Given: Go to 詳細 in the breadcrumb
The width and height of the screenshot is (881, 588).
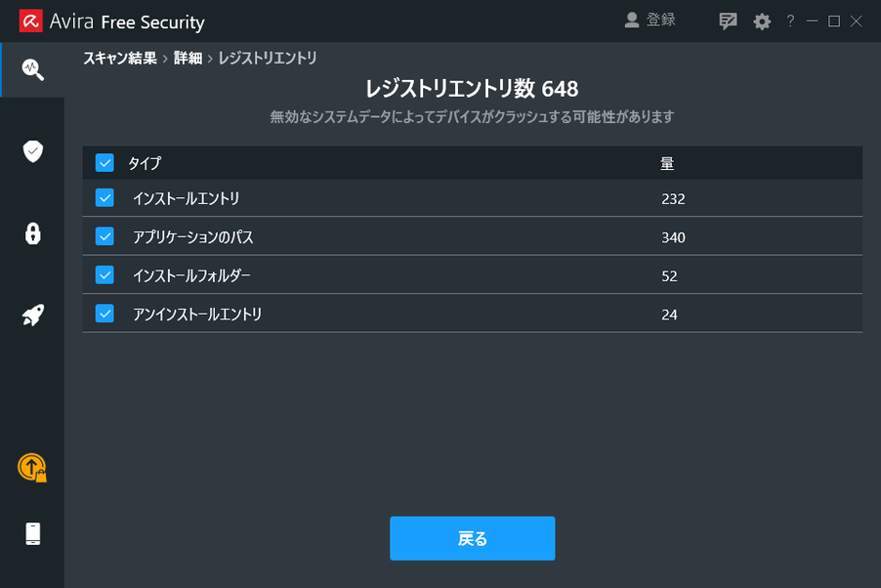Looking at the screenshot, I should coord(188,58).
